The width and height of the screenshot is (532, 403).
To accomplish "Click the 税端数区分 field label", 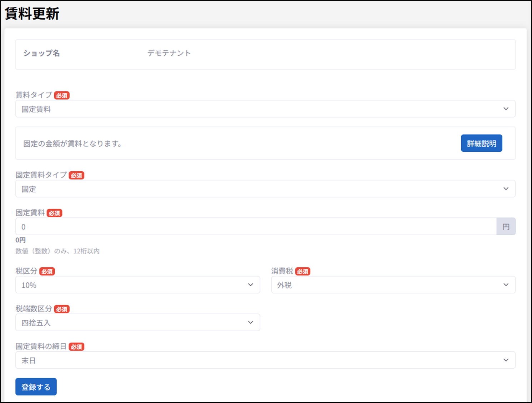I will [34, 309].
